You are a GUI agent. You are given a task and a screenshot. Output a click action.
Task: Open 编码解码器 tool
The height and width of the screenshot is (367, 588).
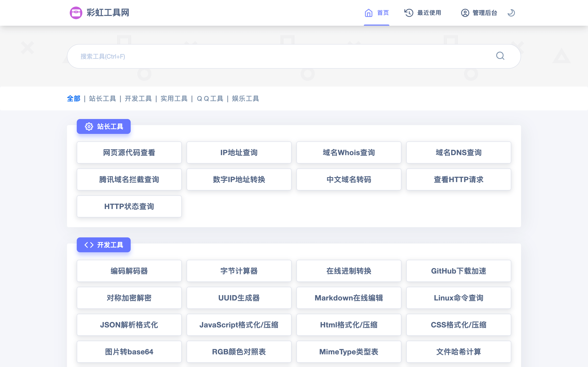tap(129, 271)
